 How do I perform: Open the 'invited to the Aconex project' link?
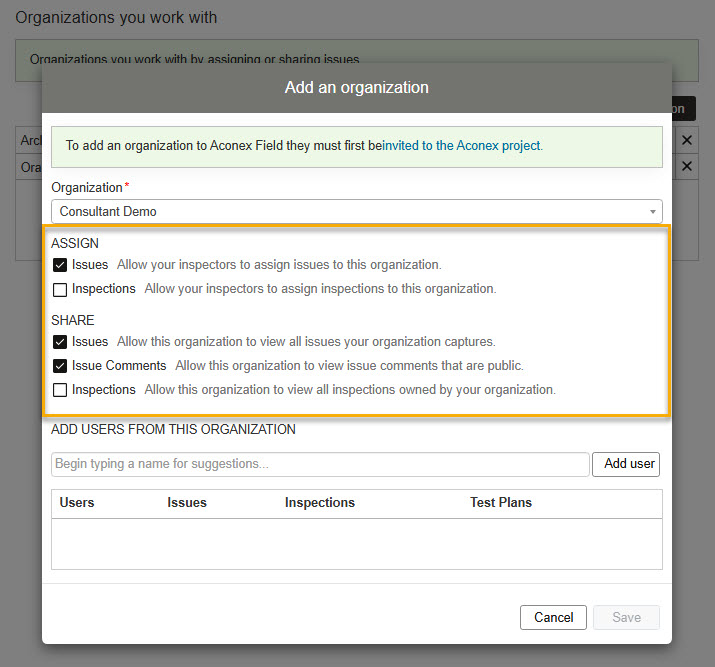tap(462, 146)
